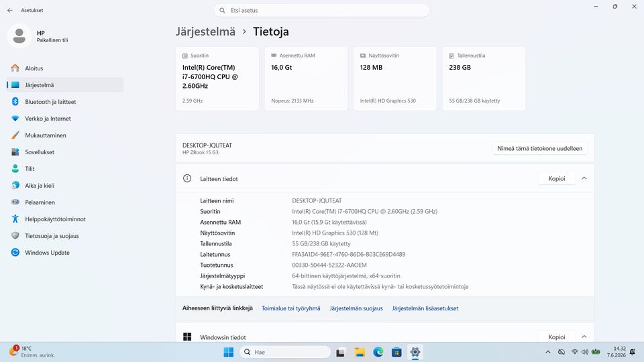644x362 pixels.
Task: Open the weather widget showing 18°C
Action: tap(32, 352)
